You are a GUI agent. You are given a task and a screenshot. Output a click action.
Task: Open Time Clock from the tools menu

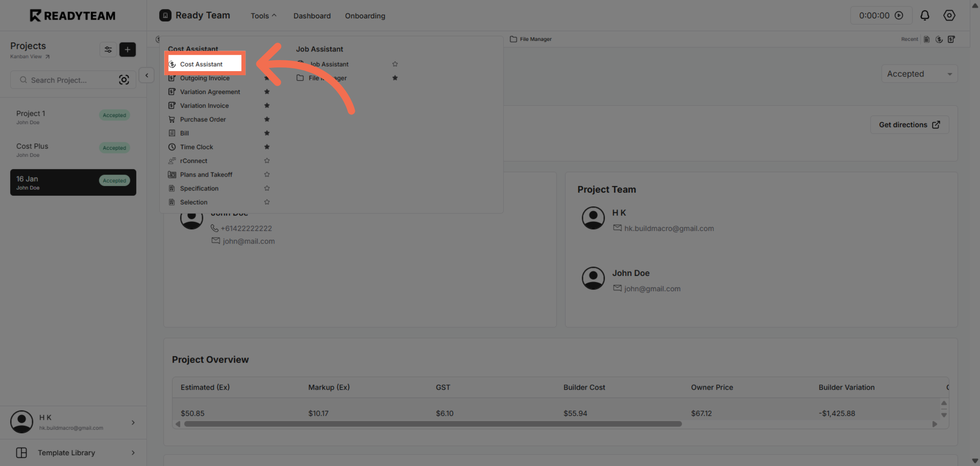(x=196, y=147)
